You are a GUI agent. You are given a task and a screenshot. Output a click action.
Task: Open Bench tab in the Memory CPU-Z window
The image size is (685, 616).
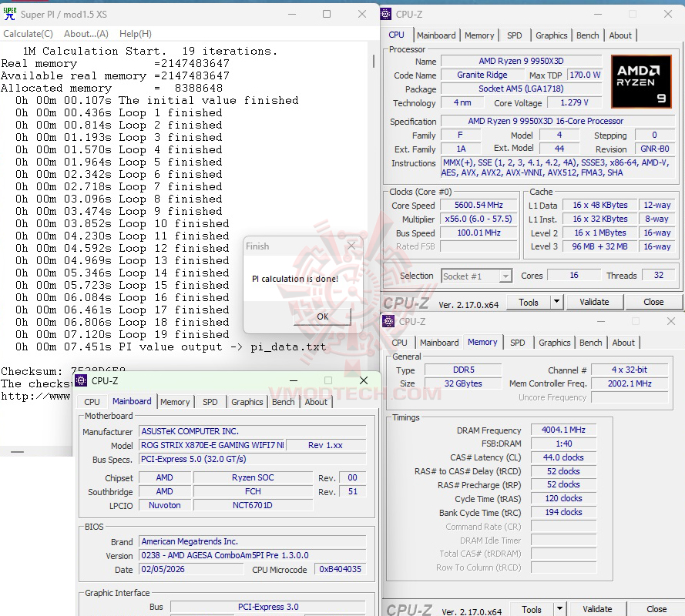[591, 343]
